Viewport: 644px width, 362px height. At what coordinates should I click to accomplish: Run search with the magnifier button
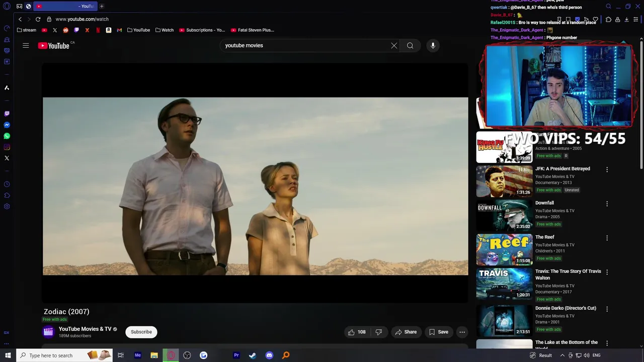pyautogui.click(x=410, y=46)
